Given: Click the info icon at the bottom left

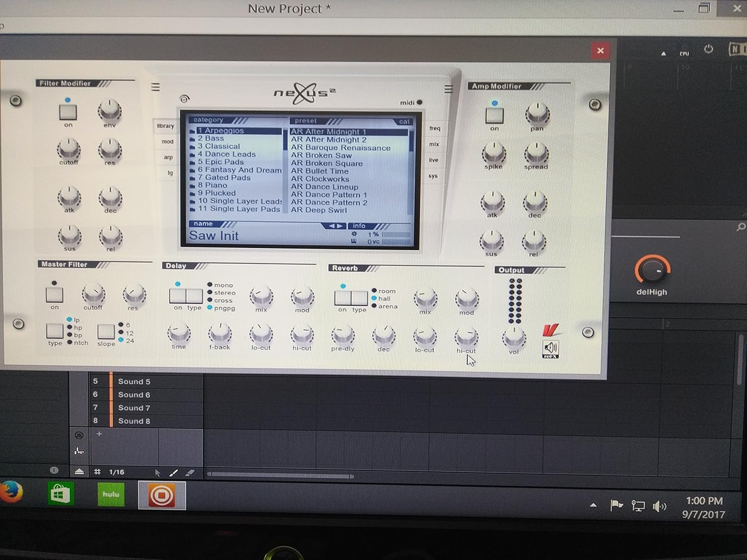Looking at the screenshot, I should point(54,470).
